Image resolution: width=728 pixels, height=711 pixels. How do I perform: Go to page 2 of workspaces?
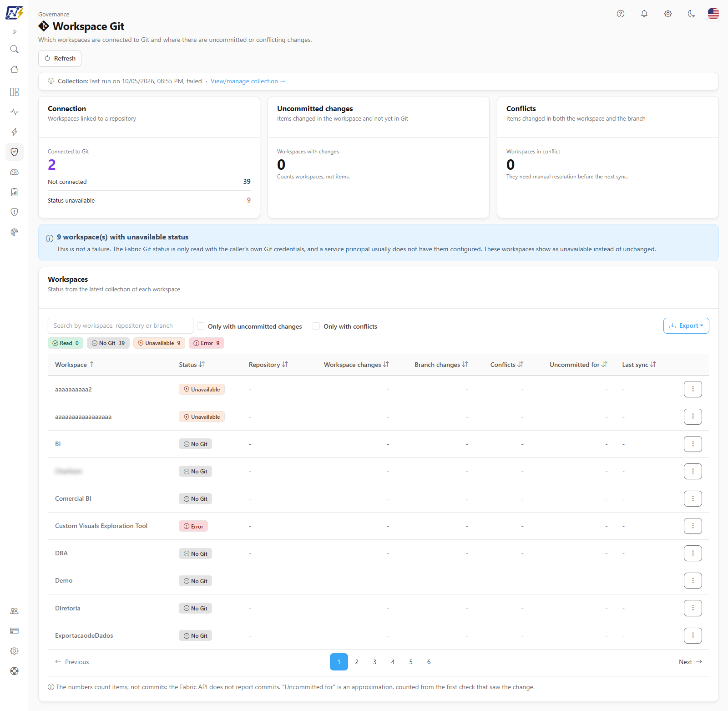(357, 662)
